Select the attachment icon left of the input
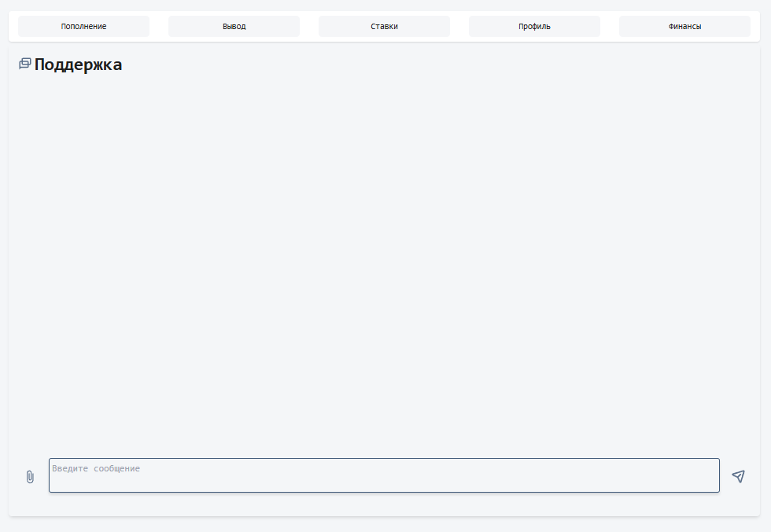The width and height of the screenshot is (771, 532). [x=30, y=476]
